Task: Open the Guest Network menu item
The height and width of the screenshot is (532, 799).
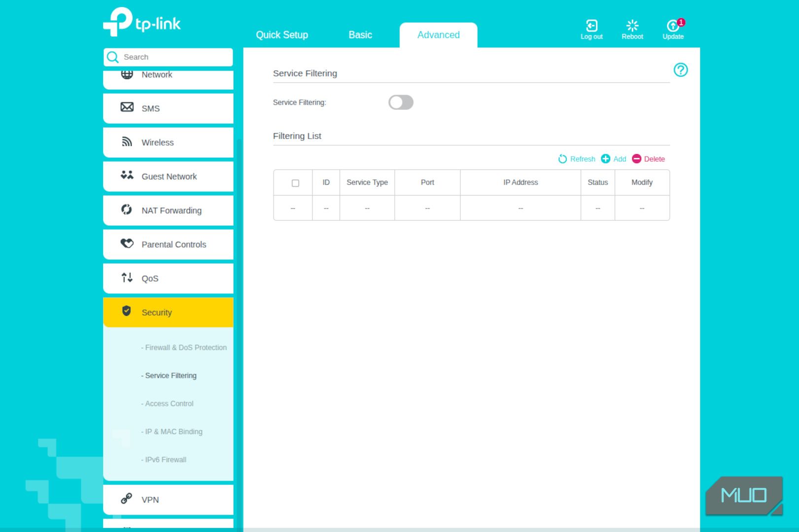Action: [x=168, y=176]
